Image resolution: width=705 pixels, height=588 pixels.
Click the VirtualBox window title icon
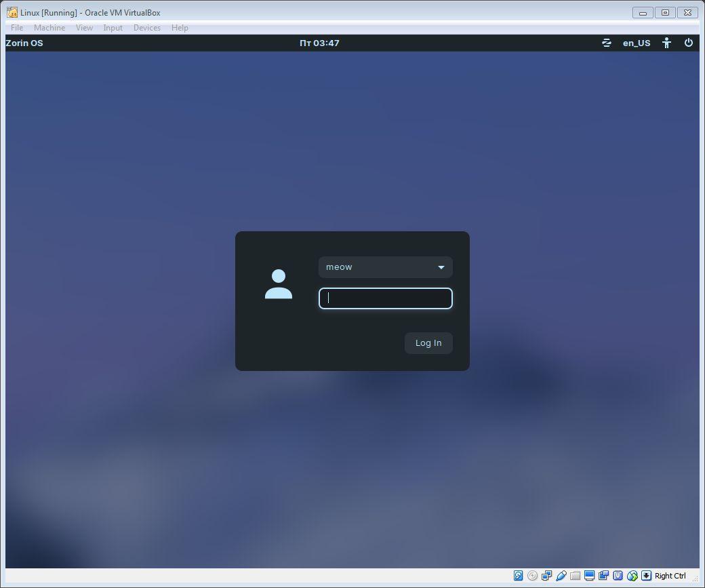click(12, 13)
